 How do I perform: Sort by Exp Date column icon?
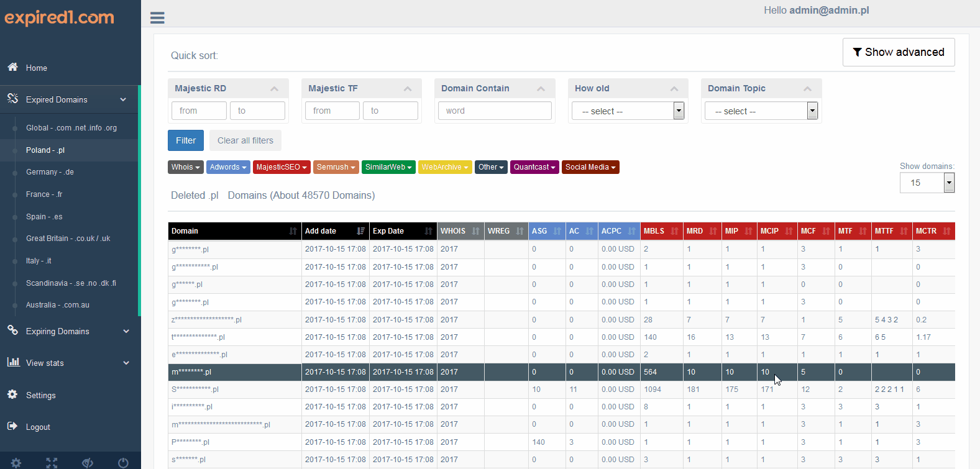click(429, 231)
